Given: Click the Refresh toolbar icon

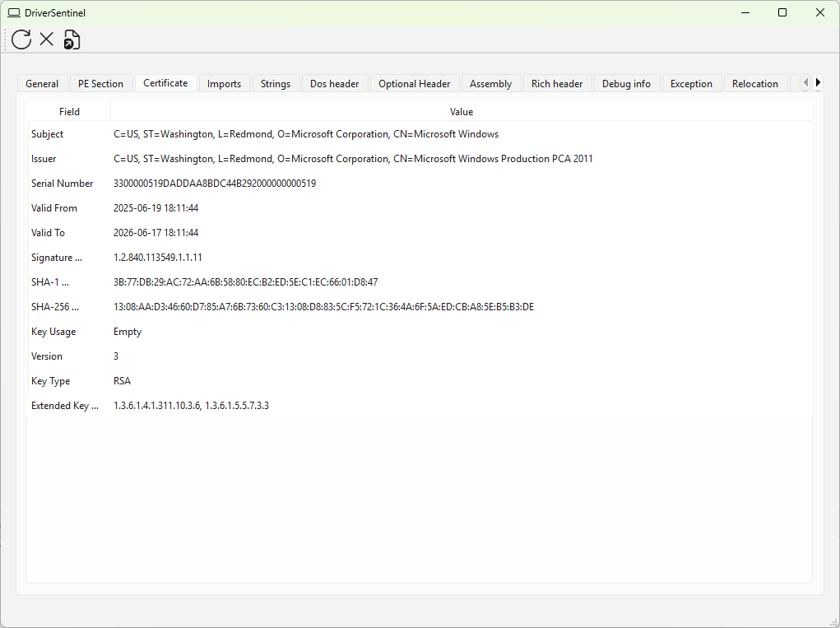Looking at the screenshot, I should coord(21,39).
